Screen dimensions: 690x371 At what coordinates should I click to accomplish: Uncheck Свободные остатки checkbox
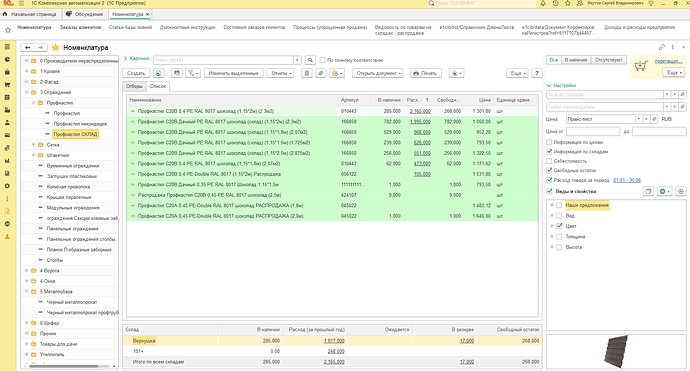coord(549,170)
